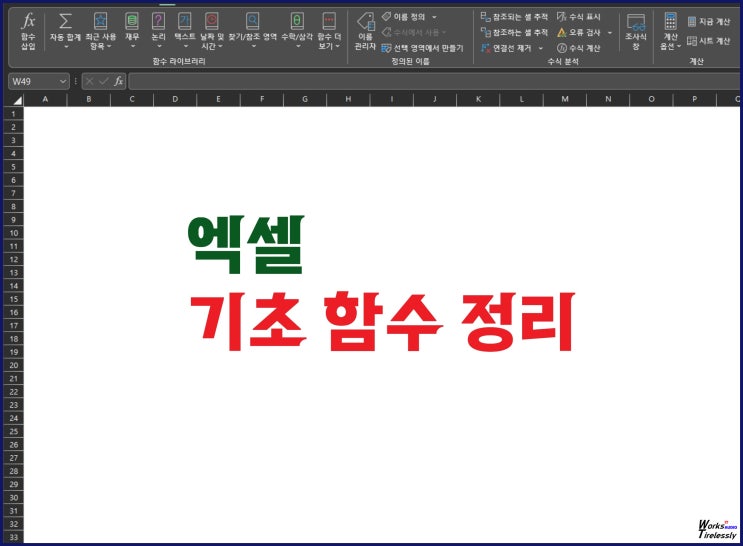Click the Select All corner triangle
The image size is (743, 546).
click(x=17, y=100)
